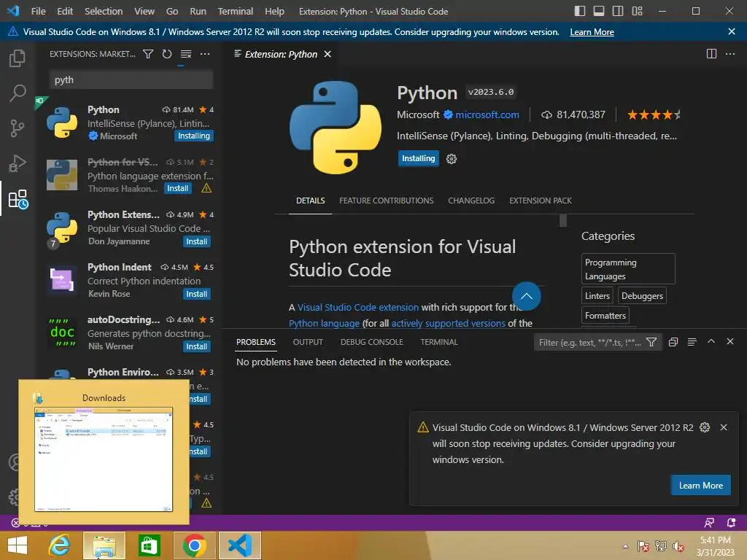Click Learn More link in top banner
This screenshot has height=560, width=747.
(x=592, y=32)
